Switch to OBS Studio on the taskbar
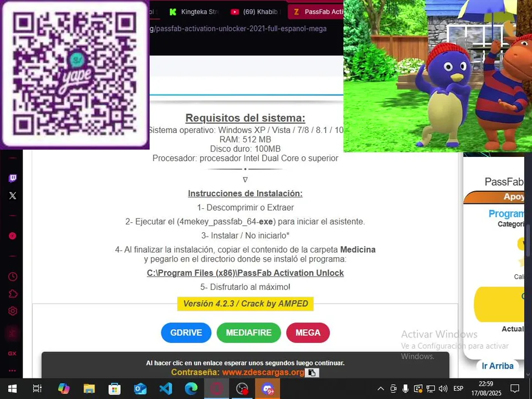The image size is (532, 399). pos(242,388)
